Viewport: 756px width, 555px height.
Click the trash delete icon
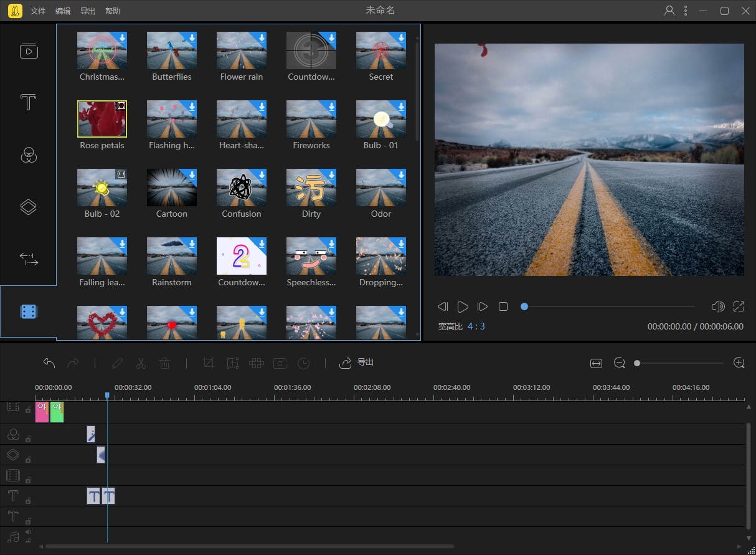(165, 363)
